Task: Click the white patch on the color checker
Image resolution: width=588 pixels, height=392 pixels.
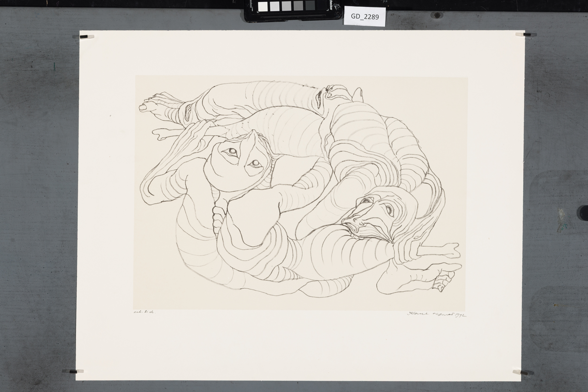Action: coord(263,6)
